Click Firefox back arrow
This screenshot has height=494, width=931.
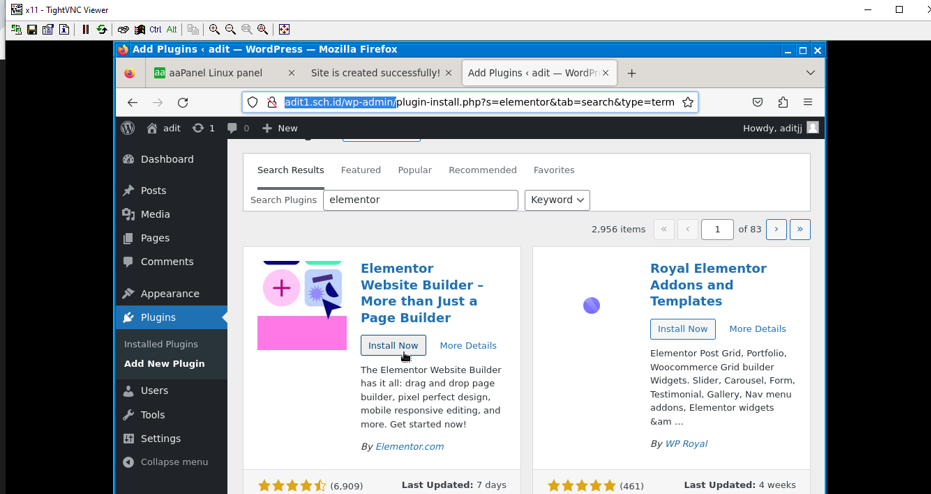pos(132,102)
